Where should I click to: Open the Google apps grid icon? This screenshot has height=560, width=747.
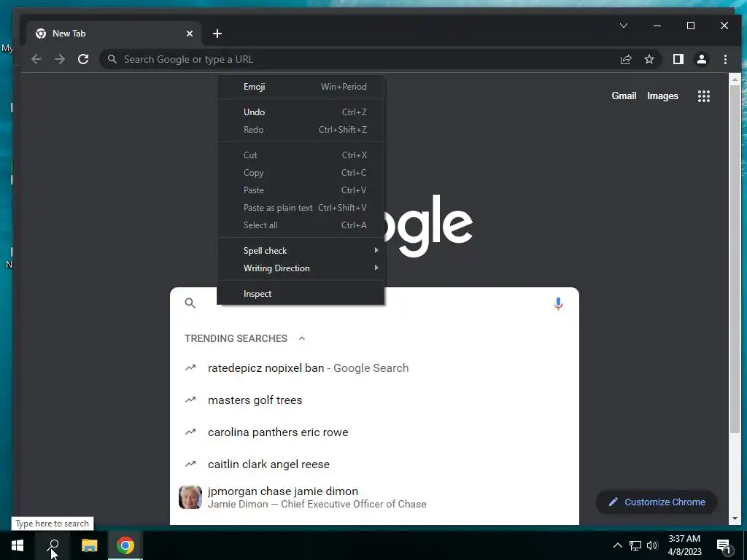coord(704,96)
